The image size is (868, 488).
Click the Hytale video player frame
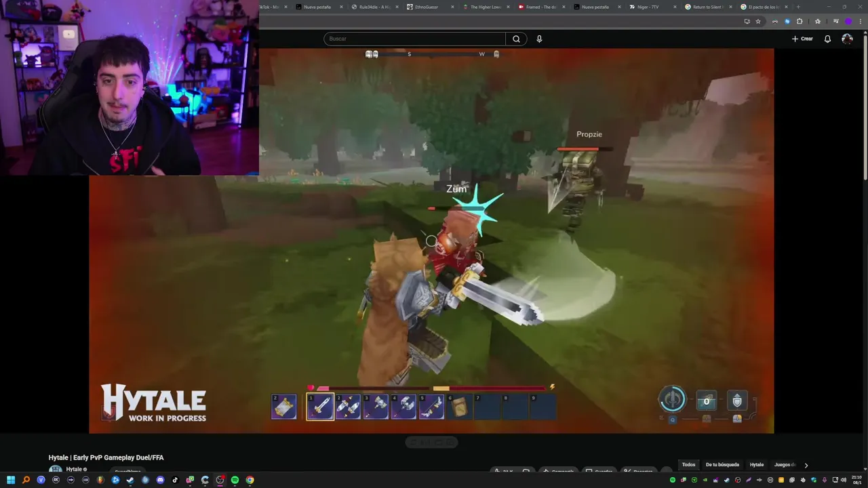coord(431,241)
